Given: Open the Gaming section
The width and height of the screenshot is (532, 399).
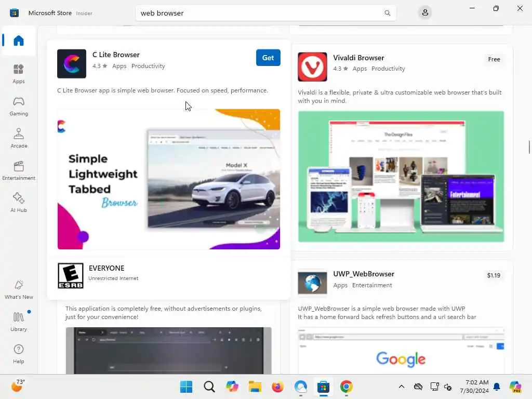Looking at the screenshot, I should point(19,106).
